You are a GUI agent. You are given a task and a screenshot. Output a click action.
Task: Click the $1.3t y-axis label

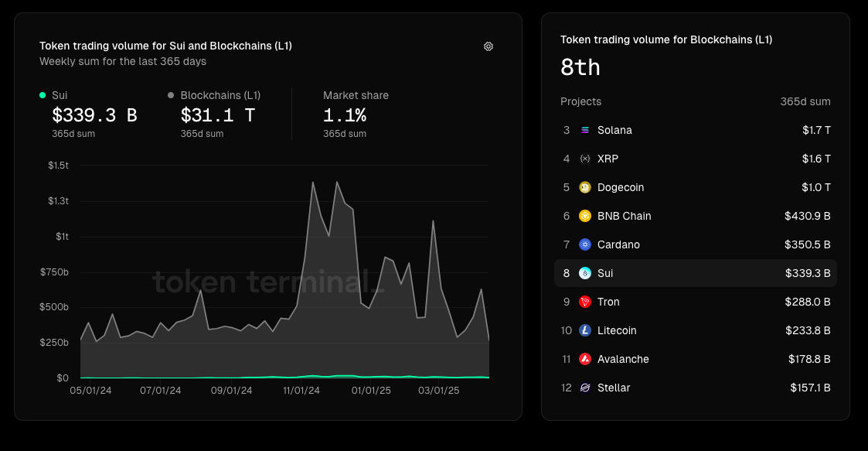tap(58, 201)
